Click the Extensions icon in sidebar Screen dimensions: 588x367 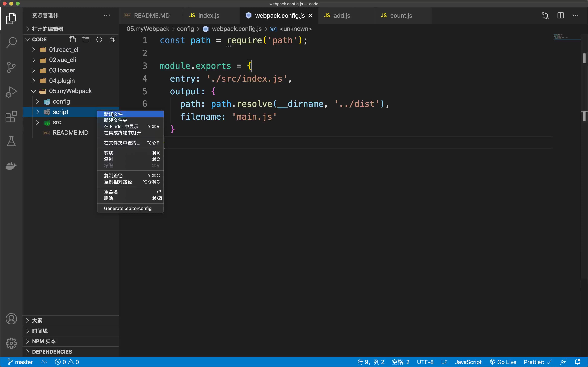coord(11,116)
